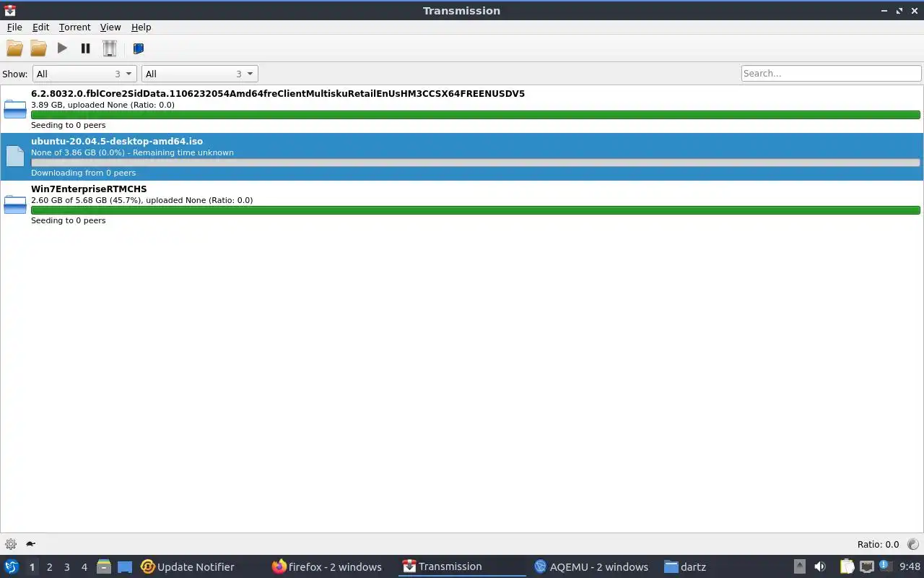The height and width of the screenshot is (578, 924).
Task: Open the volume control tray icon
Action: click(820, 567)
